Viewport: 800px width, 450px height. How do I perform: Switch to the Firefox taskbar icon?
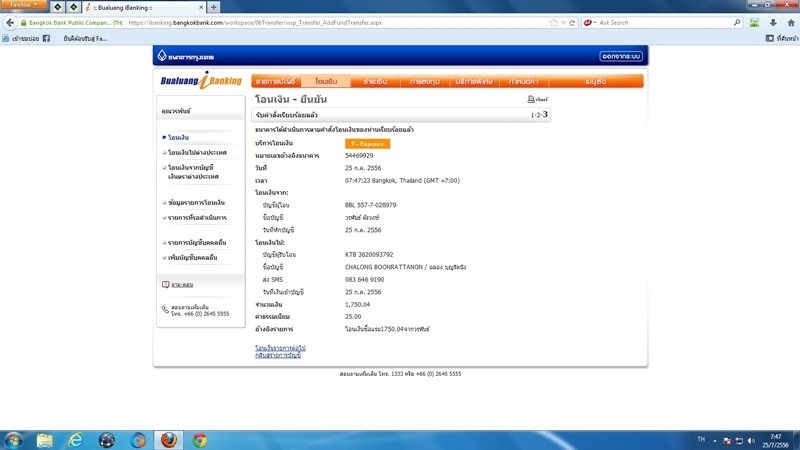[168, 440]
